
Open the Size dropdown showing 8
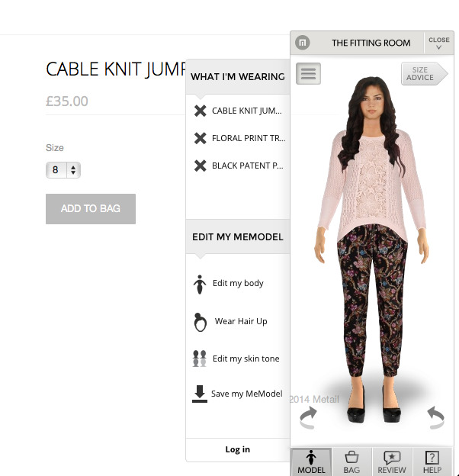tap(63, 169)
